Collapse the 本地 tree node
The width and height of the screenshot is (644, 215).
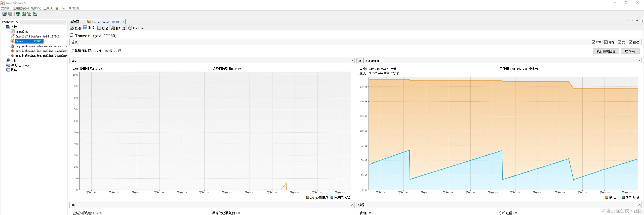pyautogui.click(x=3, y=27)
